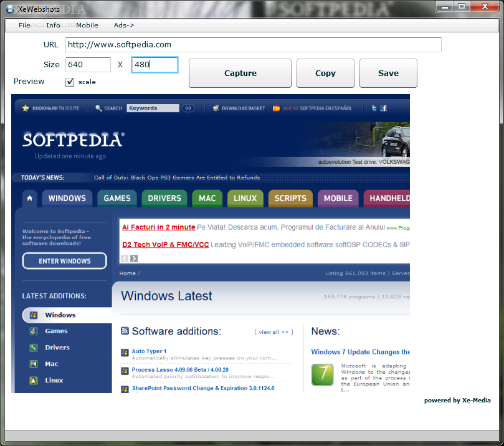Click the search magnifier icon in preview
The image size is (504, 446).
point(98,108)
